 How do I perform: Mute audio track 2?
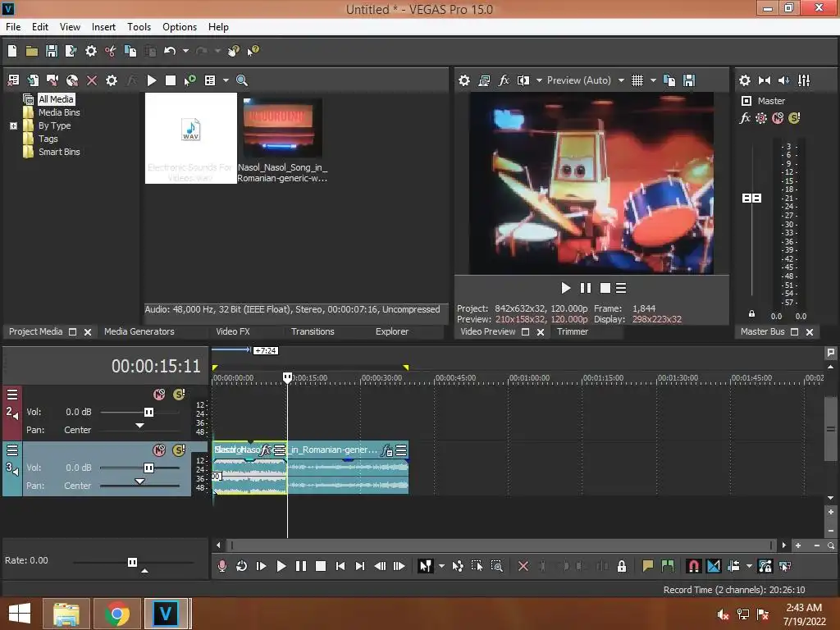click(x=159, y=395)
